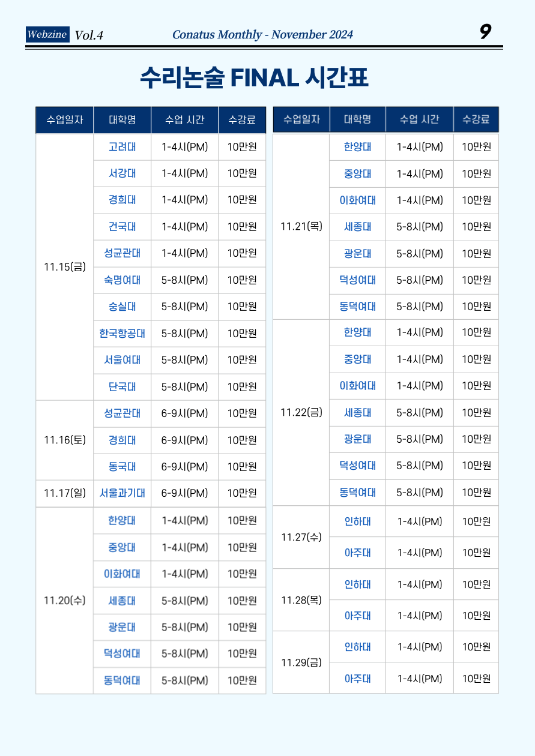Image resolution: width=535 pixels, height=756 pixels.
Task: Click the 11.17(일) date cell
Action: point(65,493)
